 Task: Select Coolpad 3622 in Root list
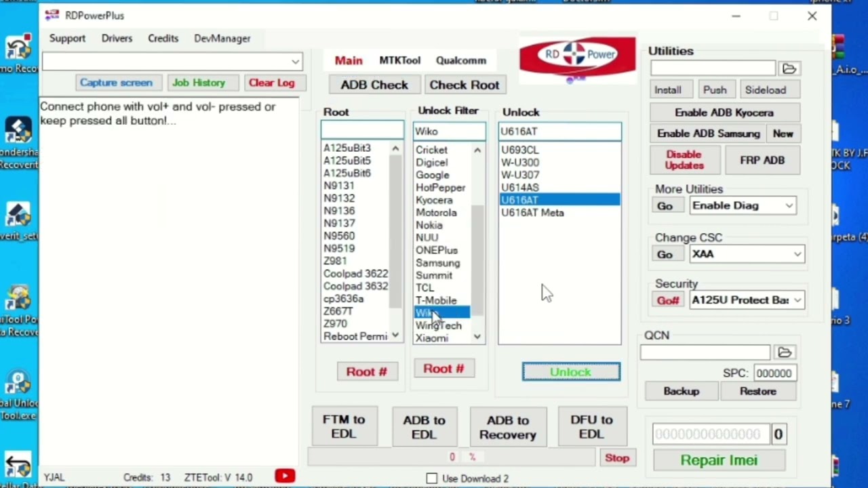pyautogui.click(x=355, y=274)
